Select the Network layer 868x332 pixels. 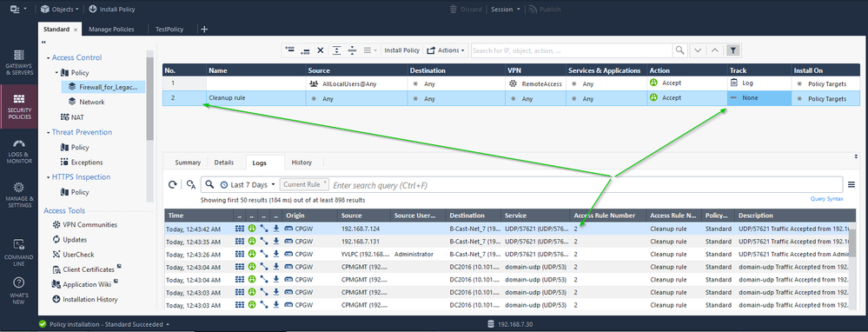point(86,102)
